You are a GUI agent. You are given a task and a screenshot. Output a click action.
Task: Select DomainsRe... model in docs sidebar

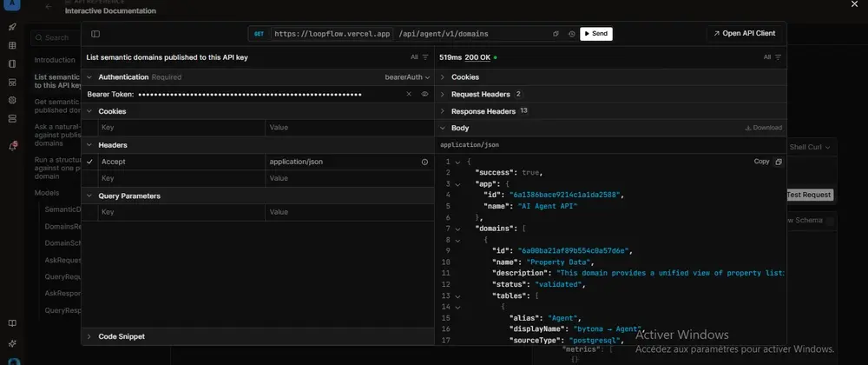62,227
